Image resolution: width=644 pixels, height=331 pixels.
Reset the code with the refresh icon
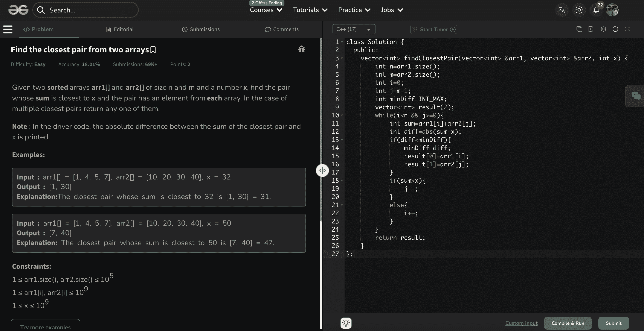point(615,29)
